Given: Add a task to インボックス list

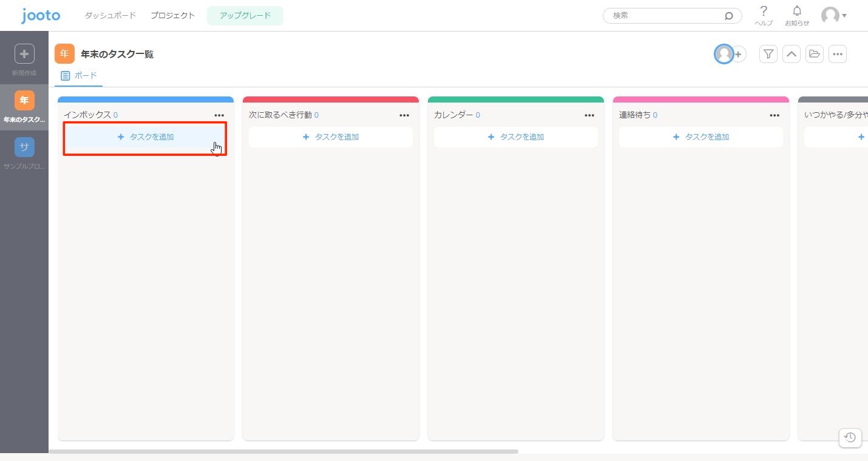Looking at the screenshot, I should (x=146, y=137).
